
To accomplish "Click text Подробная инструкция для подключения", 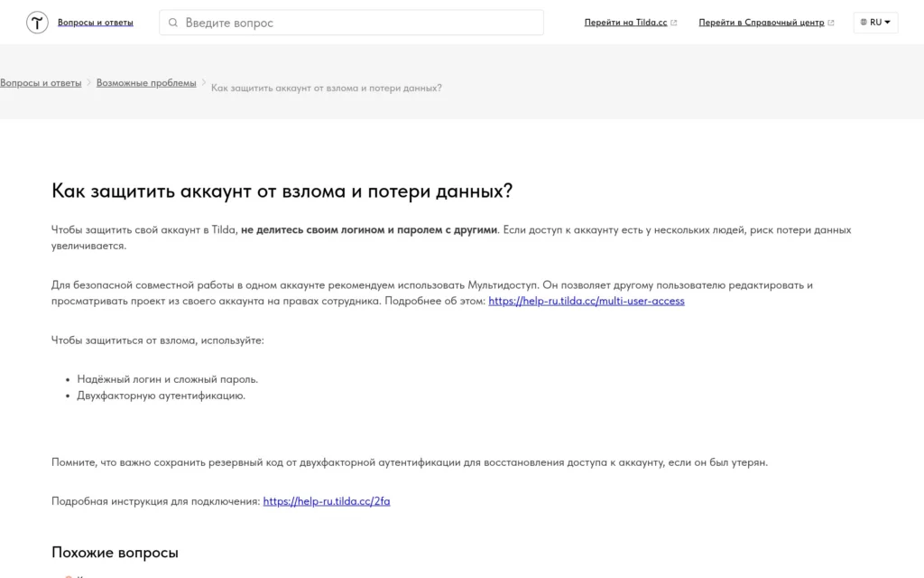I will [155, 501].
